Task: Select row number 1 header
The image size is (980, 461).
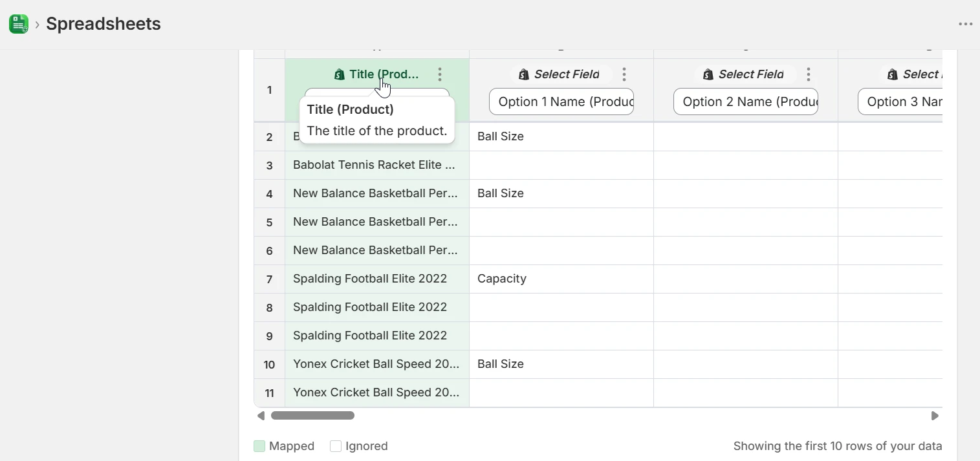Action: point(270,90)
